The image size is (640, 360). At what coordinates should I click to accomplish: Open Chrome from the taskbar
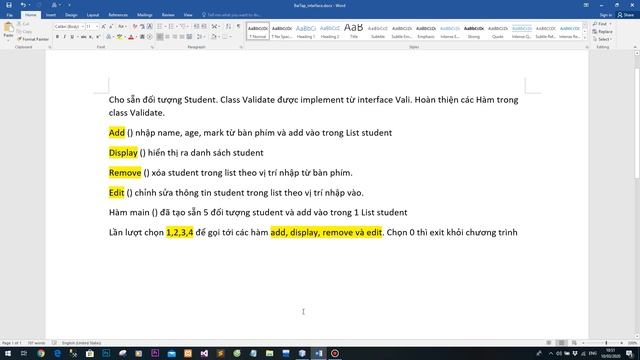pos(41,353)
